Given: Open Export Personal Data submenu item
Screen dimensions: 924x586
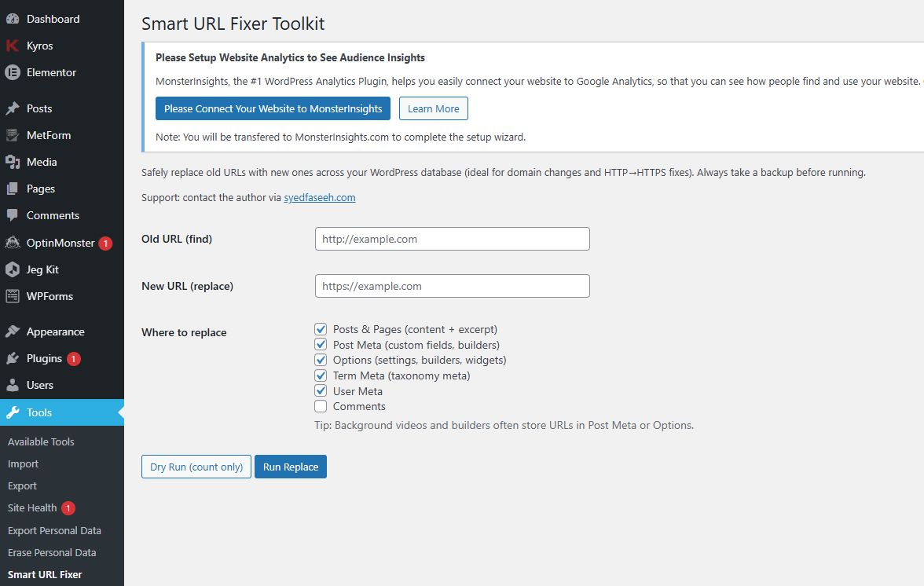Looking at the screenshot, I should point(54,530).
